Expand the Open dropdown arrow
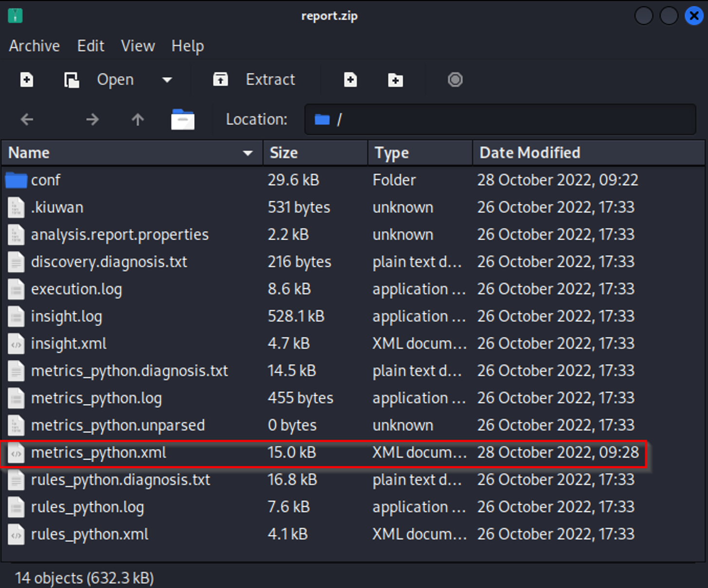 [167, 80]
